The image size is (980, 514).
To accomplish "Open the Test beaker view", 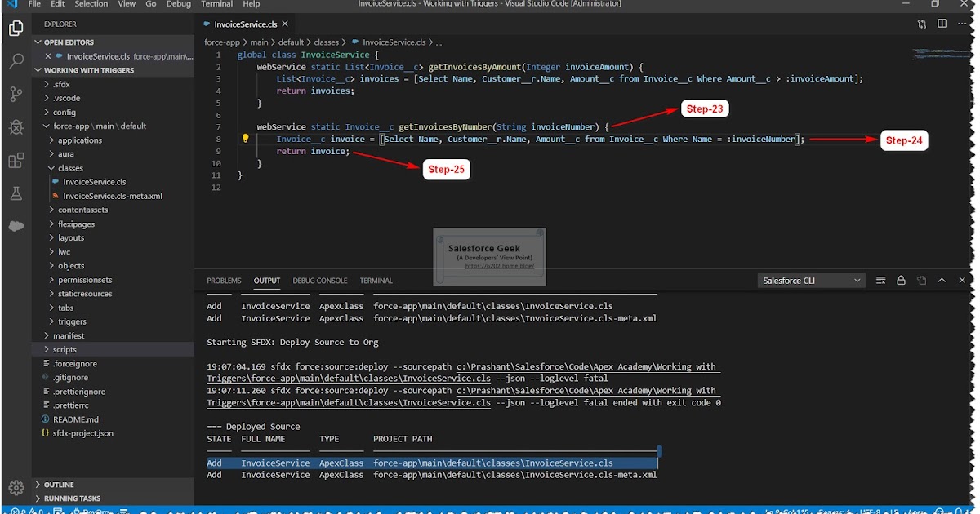I will pyautogui.click(x=16, y=193).
